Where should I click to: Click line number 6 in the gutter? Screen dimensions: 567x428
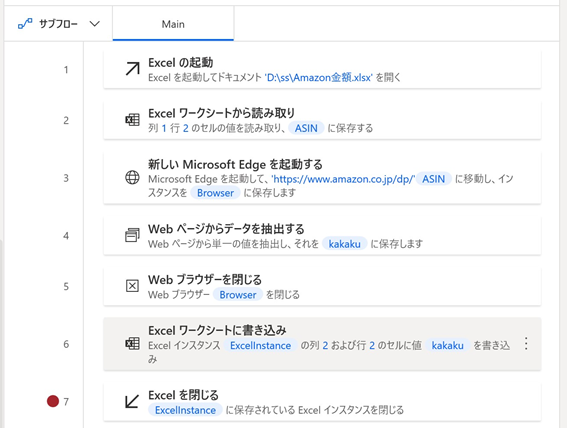point(66,344)
